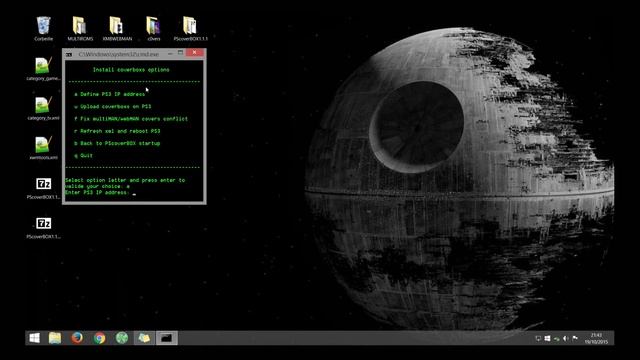Minimize the cmd.exe window
Viewport: 640px width, 360px height.
pos(170,53)
